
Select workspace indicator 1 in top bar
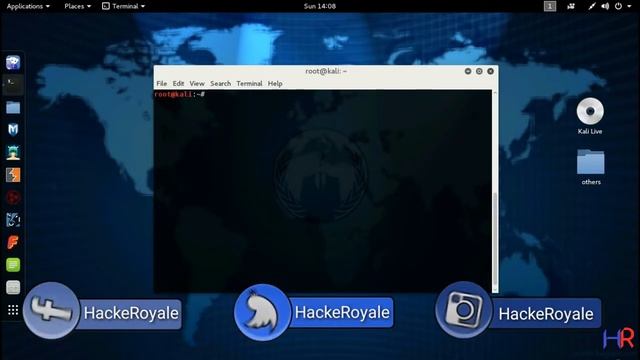550,6
